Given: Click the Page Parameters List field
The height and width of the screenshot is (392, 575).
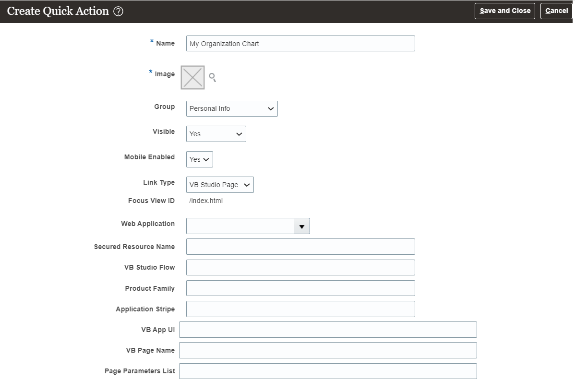Looking at the screenshot, I should coord(327,371).
